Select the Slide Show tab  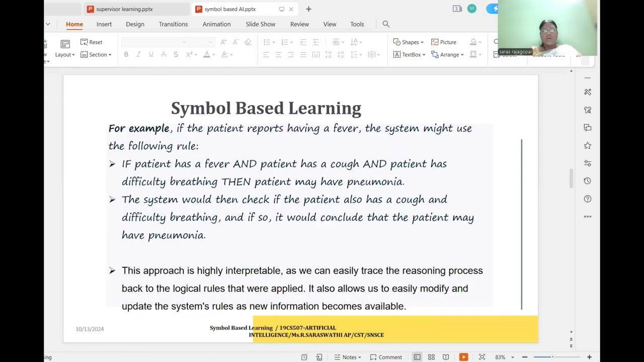click(261, 24)
